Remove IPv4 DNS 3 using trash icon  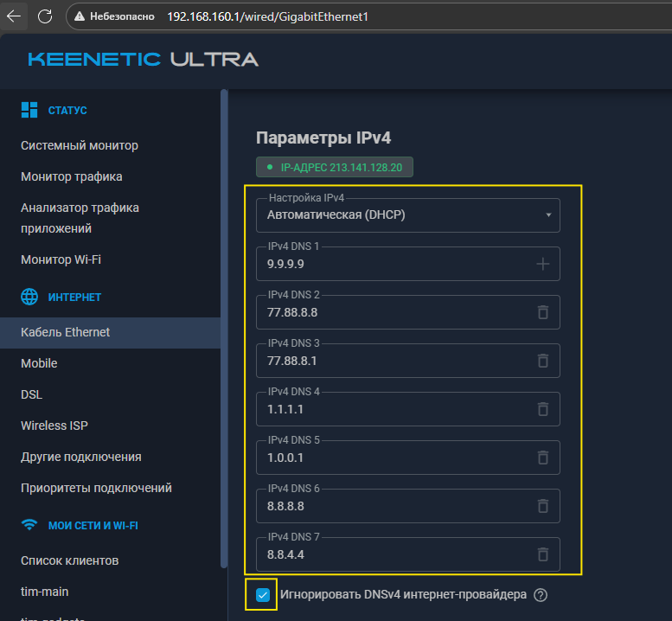click(x=542, y=361)
